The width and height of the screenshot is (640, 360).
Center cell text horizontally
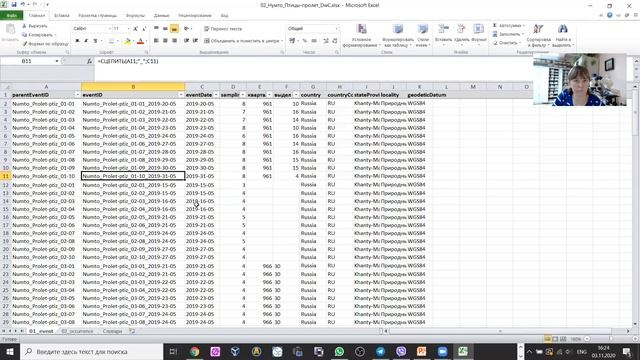(165, 41)
